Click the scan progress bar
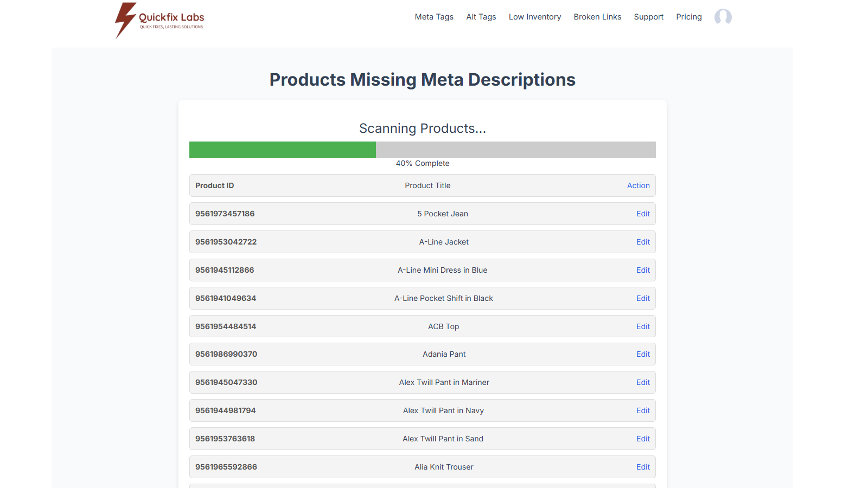Screen dimensions: 868x488 [x=422, y=150]
